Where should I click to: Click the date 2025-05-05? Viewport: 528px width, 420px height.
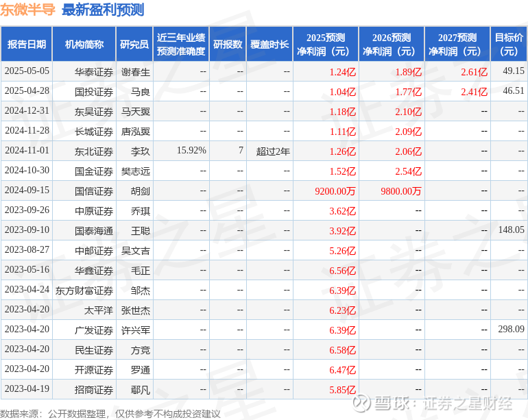click(27, 71)
